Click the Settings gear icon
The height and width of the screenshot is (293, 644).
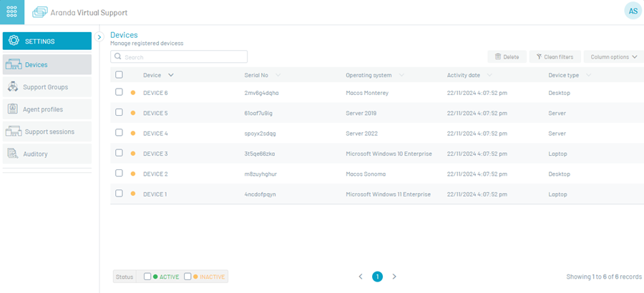click(14, 41)
